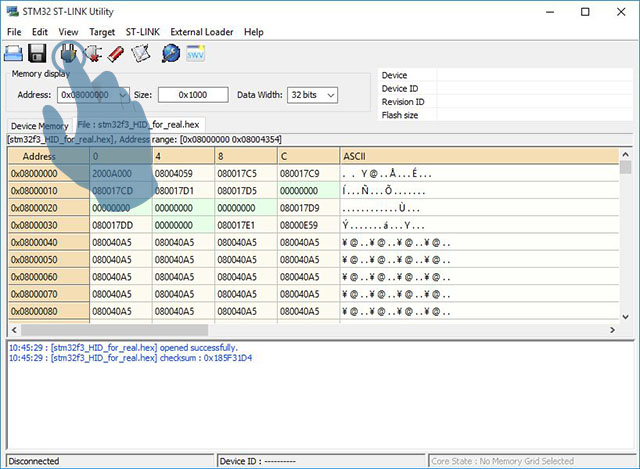The image size is (640, 469).
Task: Open the ST-LINK menu
Action: (144, 32)
